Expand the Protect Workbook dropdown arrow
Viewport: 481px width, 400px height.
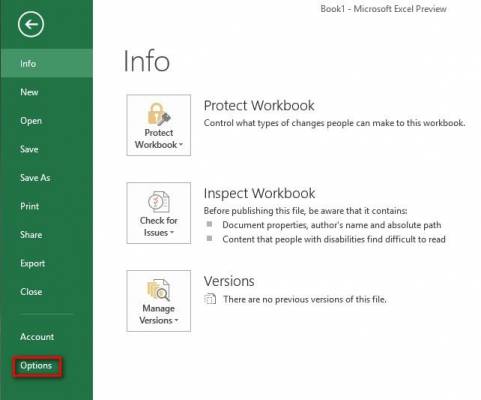click(x=181, y=145)
